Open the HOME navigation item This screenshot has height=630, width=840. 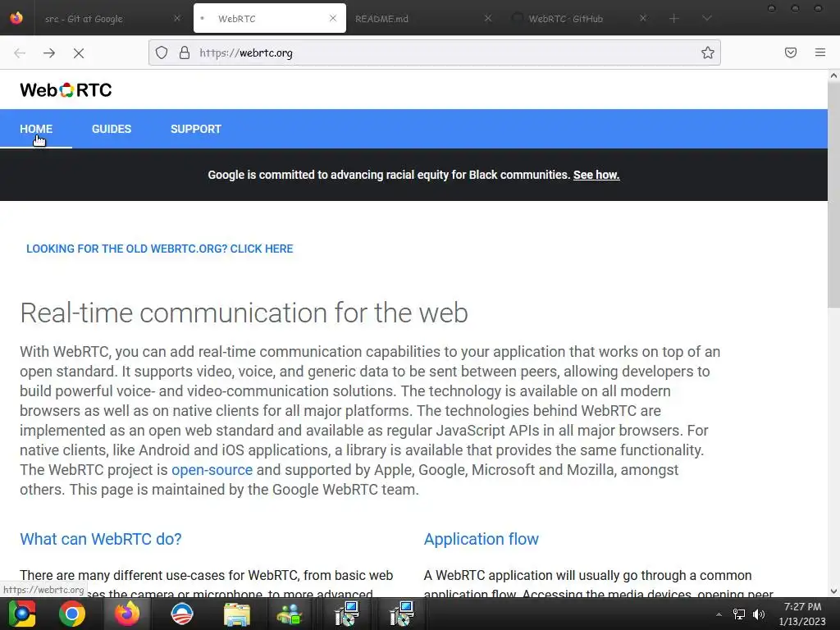tap(36, 129)
